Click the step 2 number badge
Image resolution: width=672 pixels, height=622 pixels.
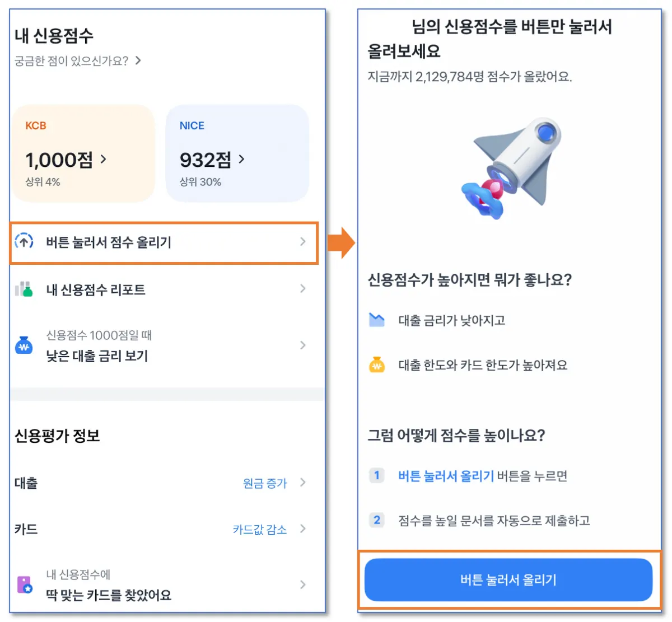pyautogui.click(x=377, y=520)
